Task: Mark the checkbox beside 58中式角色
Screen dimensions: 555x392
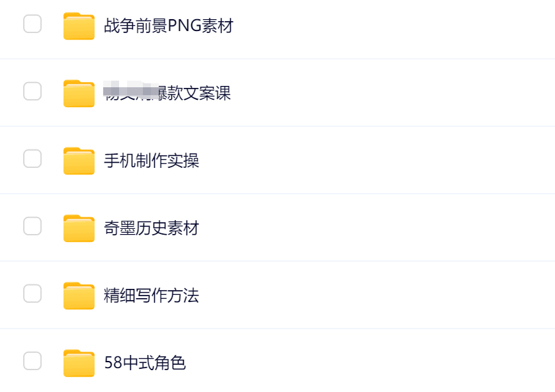Action: 32,362
